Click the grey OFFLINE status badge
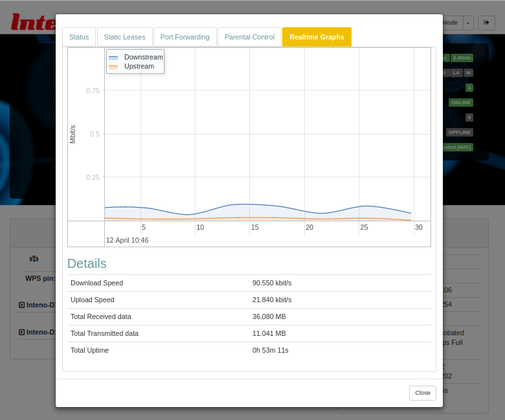 click(460, 132)
